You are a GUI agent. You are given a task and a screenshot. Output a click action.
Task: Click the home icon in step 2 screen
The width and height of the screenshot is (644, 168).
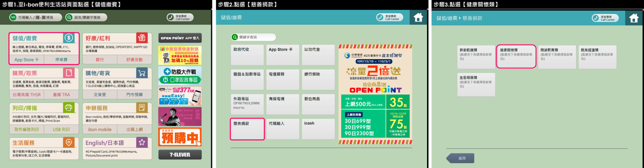pyautogui.click(x=418, y=17)
